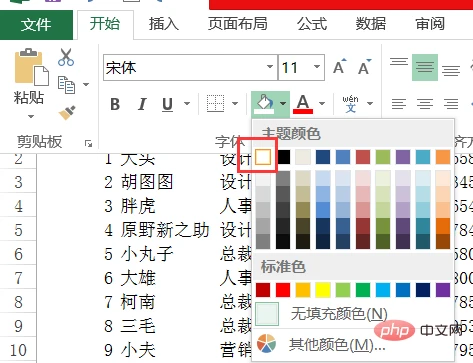
Task: Click cell containing 小丸子
Action: (x=147, y=254)
